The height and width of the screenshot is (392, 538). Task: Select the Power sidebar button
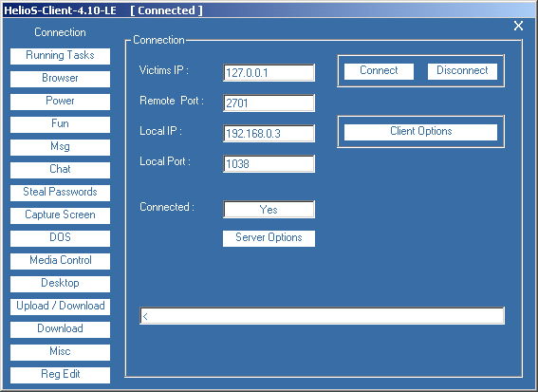(x=60, y=102)
